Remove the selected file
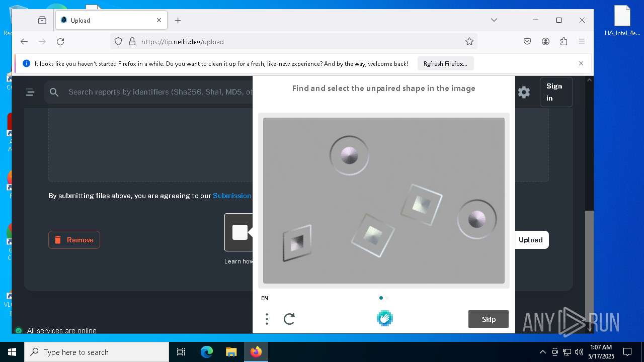The width and height of the screenshot is (644, 362). pyautogui.click(x=74, y=240)
